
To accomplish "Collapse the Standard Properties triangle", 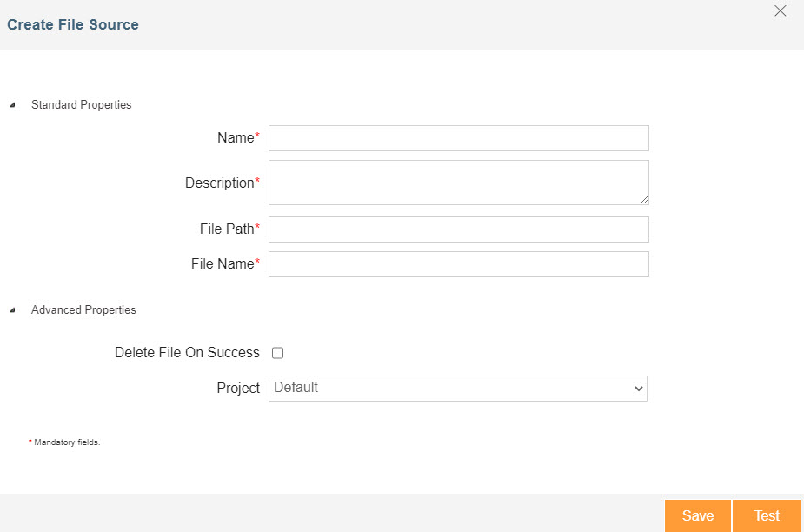I will coord(12,105).
